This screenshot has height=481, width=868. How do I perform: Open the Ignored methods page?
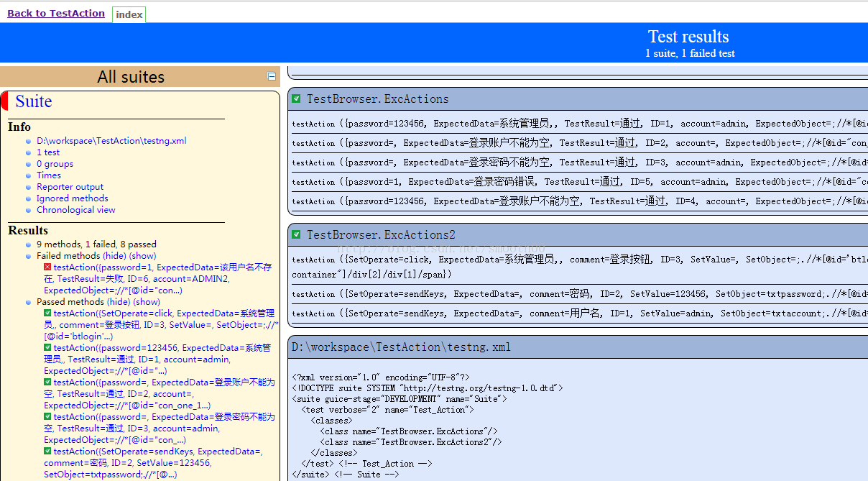[x=72, y=198]
